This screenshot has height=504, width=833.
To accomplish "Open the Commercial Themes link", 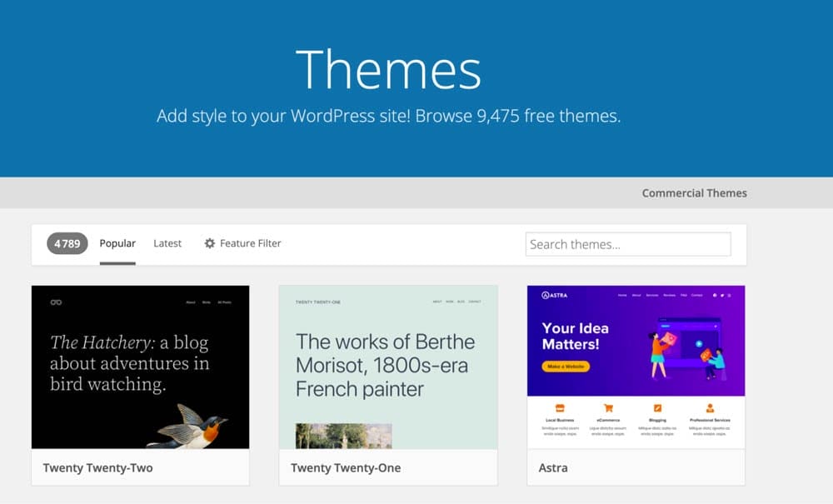I will tap(694, 192).
